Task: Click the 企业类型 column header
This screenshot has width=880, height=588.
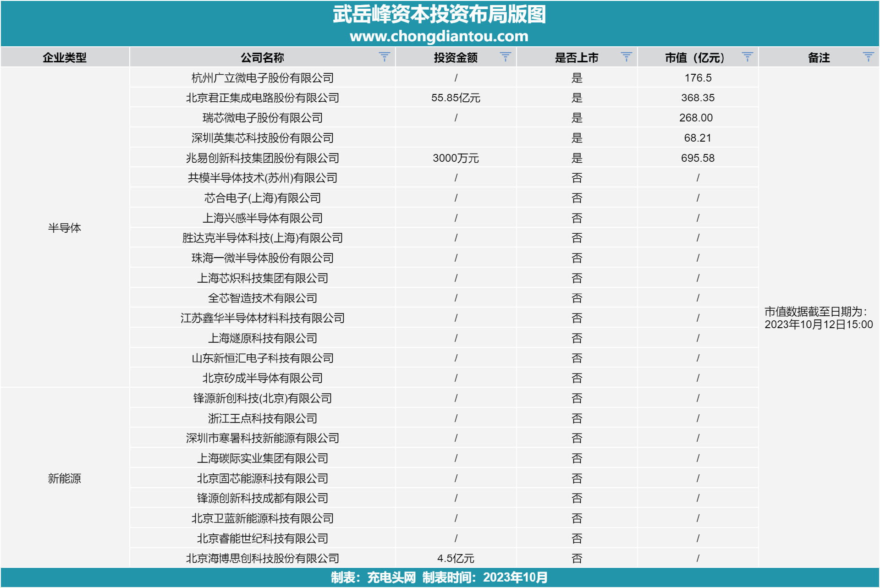Action: coord(65,57)
